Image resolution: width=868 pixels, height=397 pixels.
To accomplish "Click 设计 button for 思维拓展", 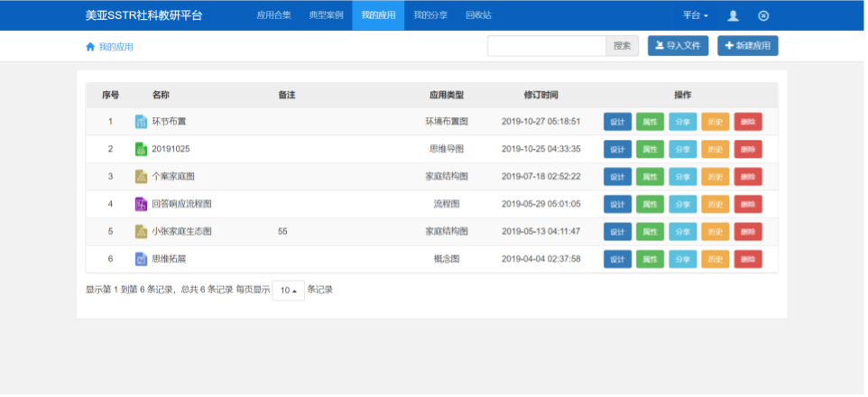I will tap(617, 259).
